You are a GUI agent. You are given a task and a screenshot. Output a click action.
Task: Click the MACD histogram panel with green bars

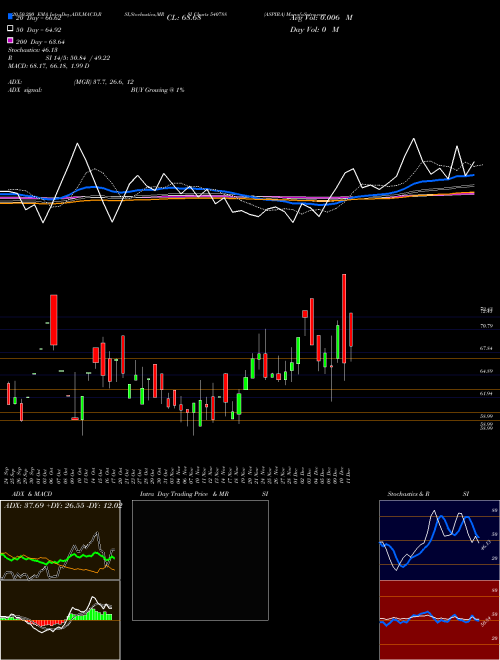tap(60, 620)
